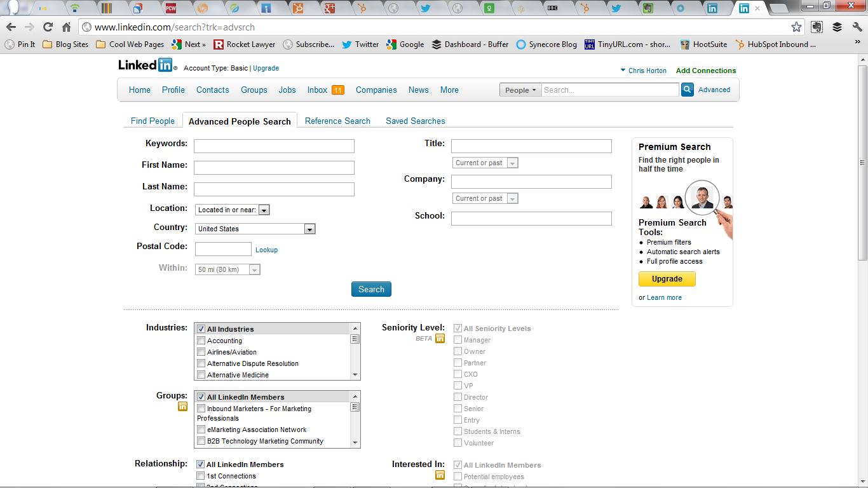Navigate back with the back arrow
The height and width of the screenshot is (488, 868).
coord(11,27)
